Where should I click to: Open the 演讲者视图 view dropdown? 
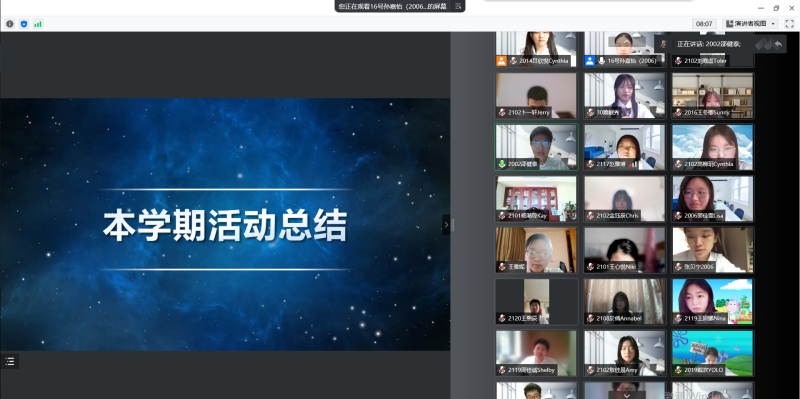(750, 23)
